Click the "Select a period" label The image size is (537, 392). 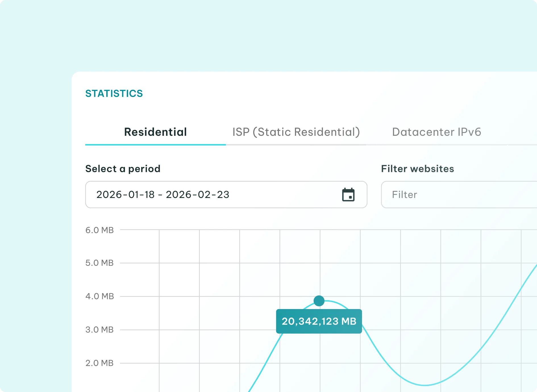123,169
